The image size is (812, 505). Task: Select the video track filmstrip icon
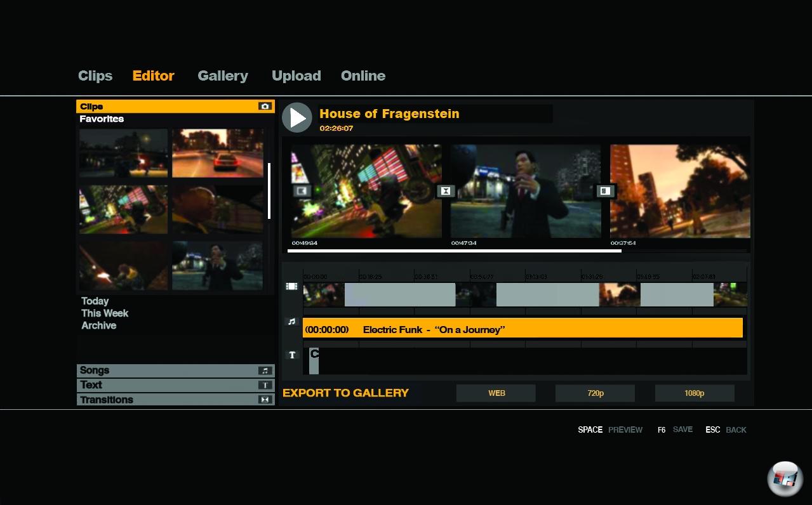291,287
